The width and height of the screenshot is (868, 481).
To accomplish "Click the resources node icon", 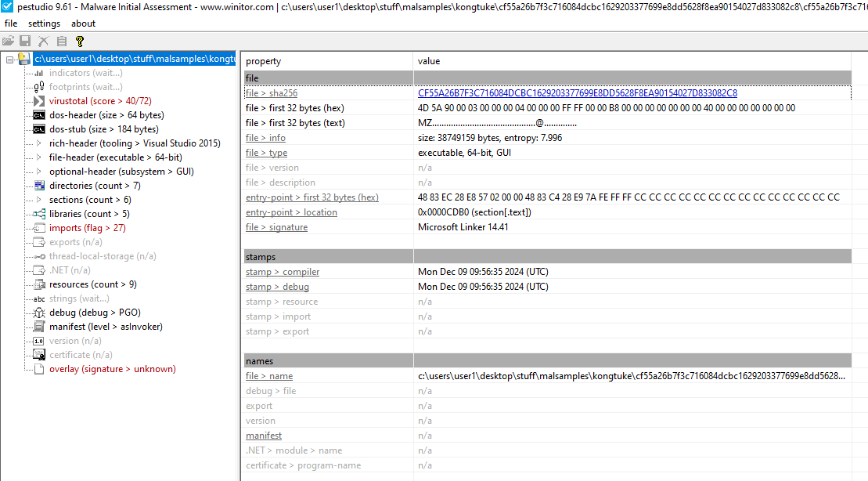I will tap(39, 284).
